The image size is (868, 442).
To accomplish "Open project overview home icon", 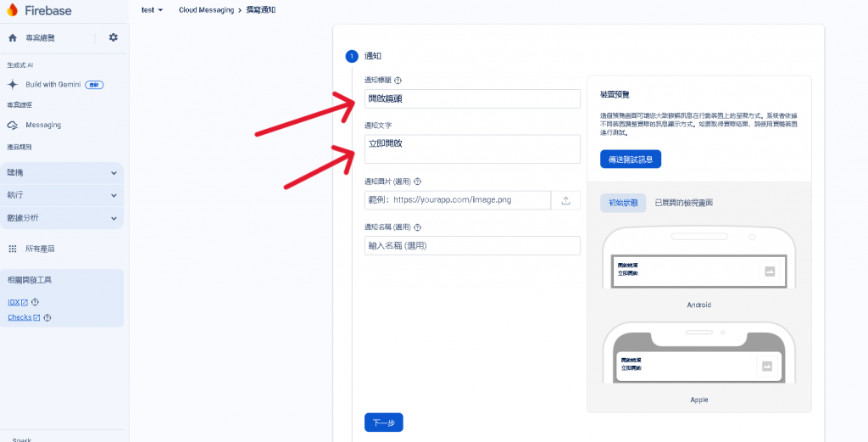I will tap(13, 37).
